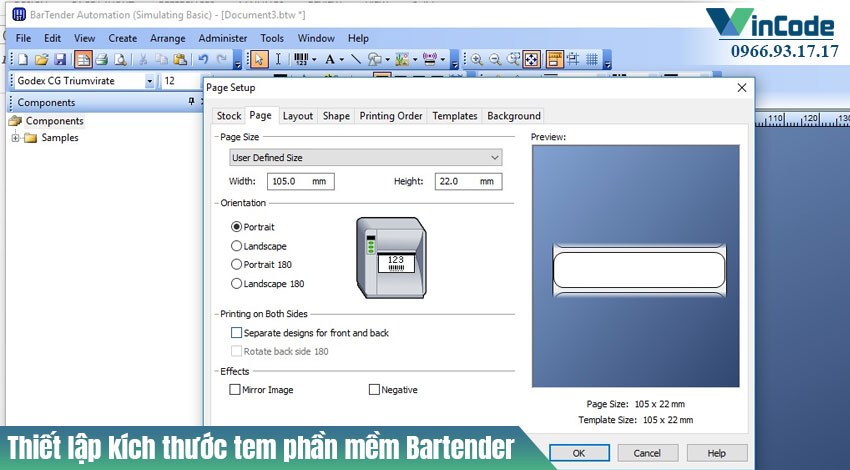
Task: Open Page Setup toolbar icon
Action: 83,59
